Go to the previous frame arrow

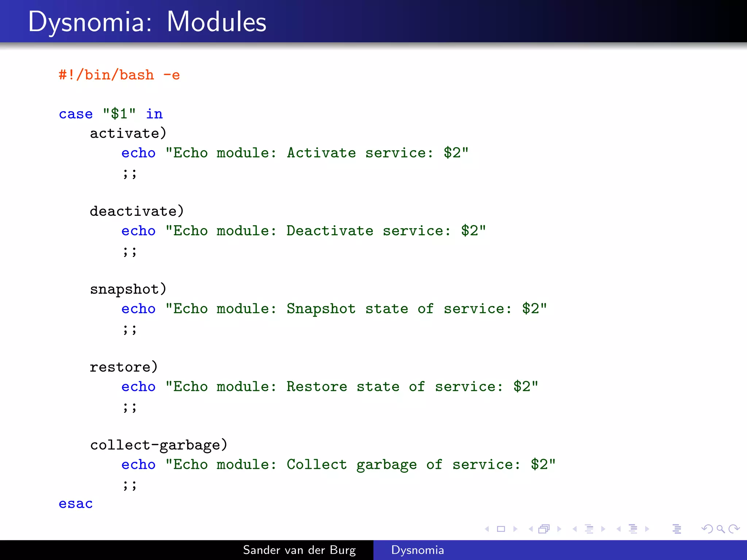pos(531,529)
